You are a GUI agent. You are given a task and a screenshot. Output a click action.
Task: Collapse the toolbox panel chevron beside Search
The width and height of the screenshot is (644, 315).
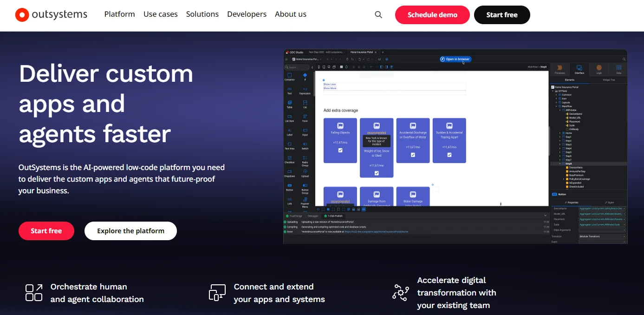tap(312, 67)
